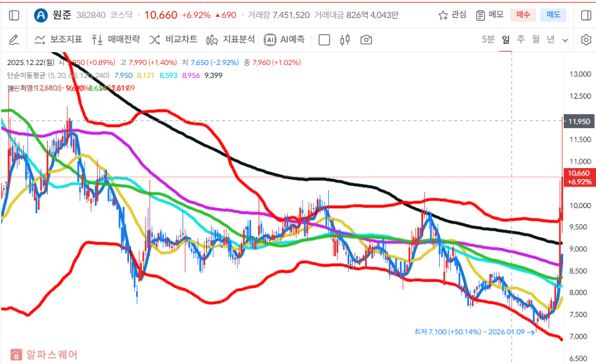
Task: Expand timeframe dropdown chevron
Action: pos(566,40)
